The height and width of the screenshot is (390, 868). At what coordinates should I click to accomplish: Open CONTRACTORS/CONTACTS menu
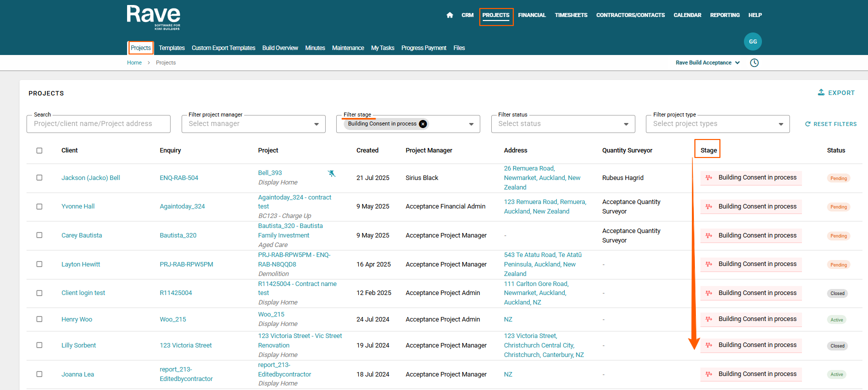tap(630, 15)
